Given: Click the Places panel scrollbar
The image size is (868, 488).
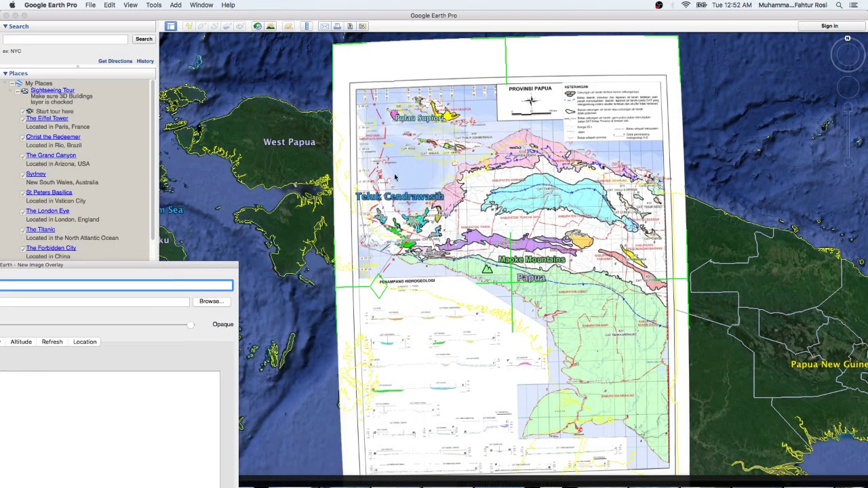Looking at the screenshot, I should (153, 159).
